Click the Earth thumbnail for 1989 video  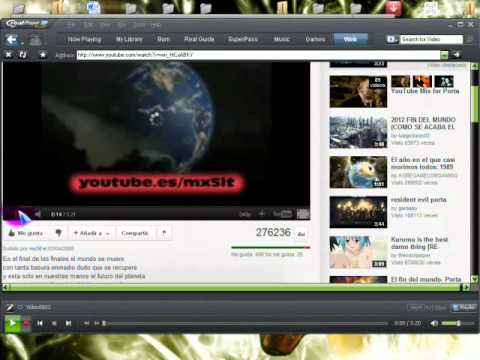358,172
